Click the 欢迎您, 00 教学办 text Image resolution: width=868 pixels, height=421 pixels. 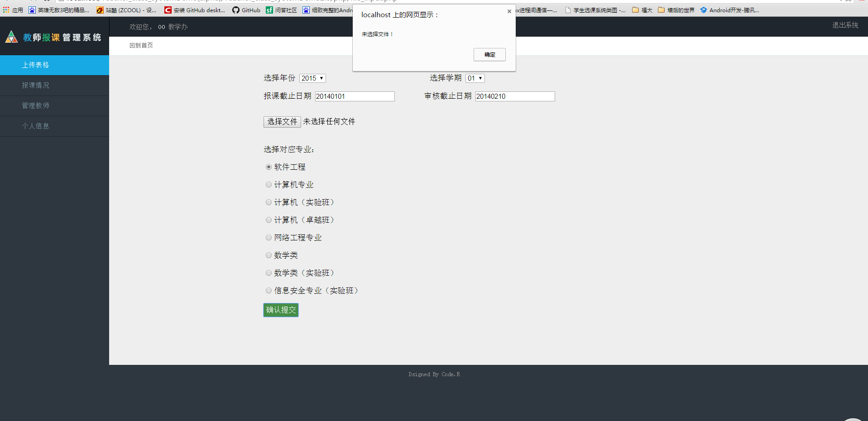point(158,27)
